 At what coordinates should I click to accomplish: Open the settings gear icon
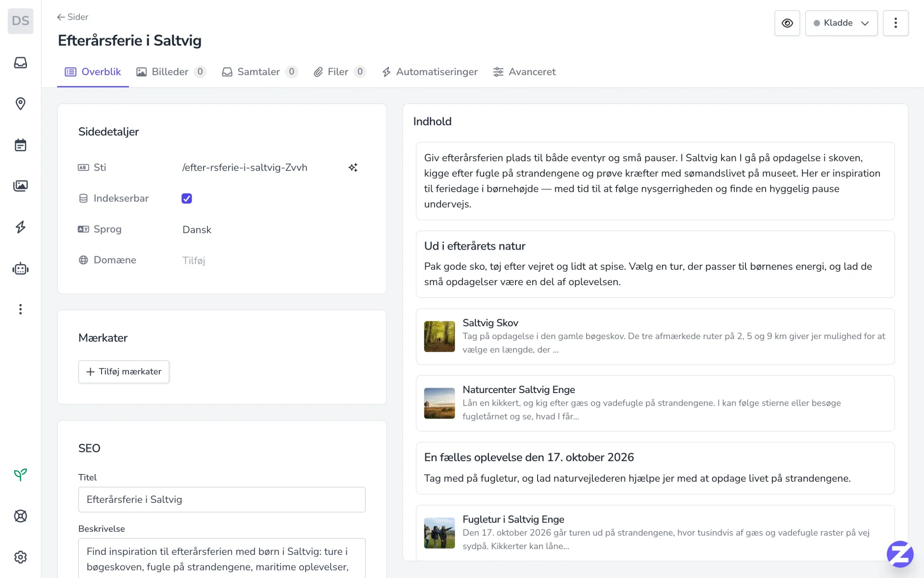point(20,557)
